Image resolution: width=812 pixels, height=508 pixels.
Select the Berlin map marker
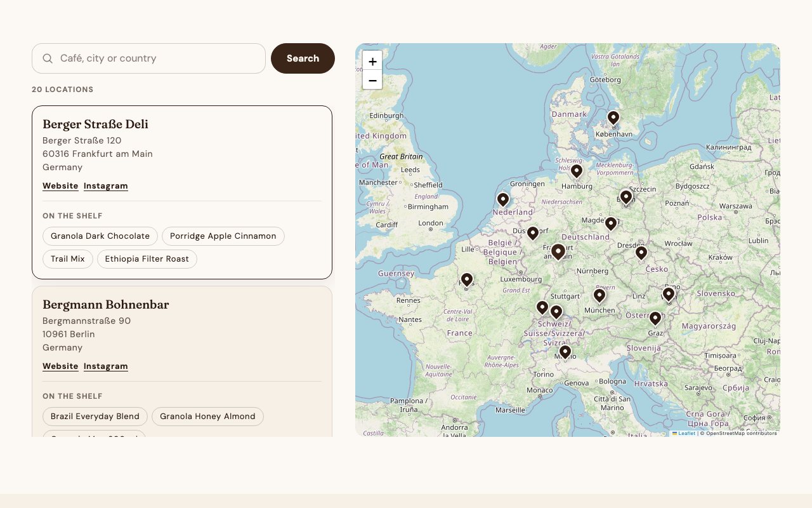point(626,197)
